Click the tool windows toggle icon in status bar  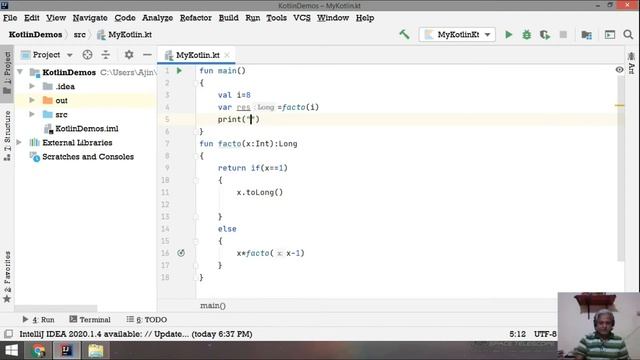(8, 334)
